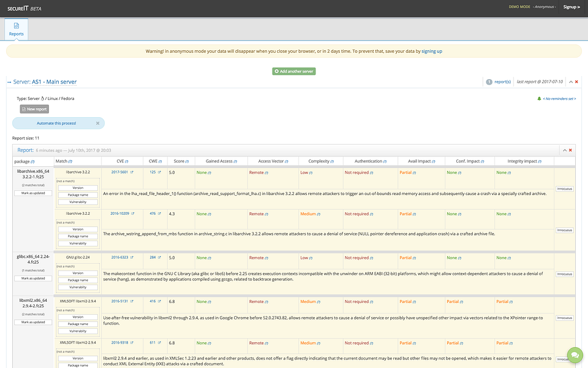588x368 pixels.
Task: Mark libxml2.x86_64 package as updated
Action: [x=33, y=322]
